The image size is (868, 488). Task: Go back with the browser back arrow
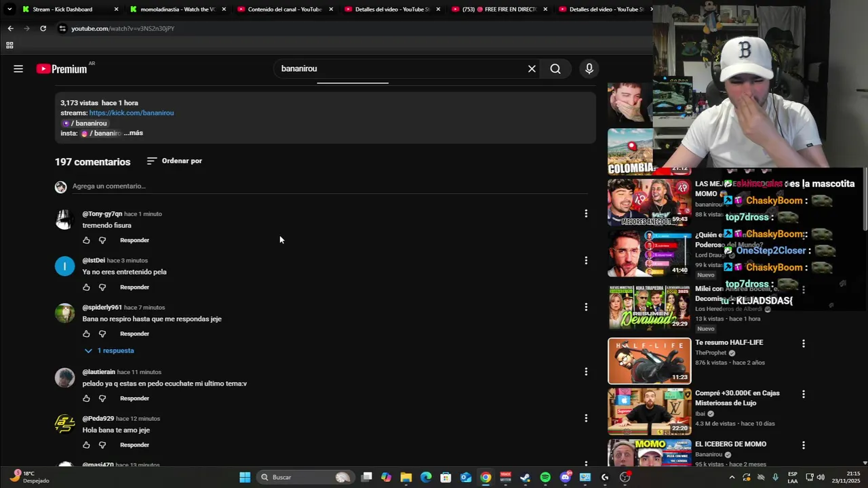click(x=10, y=28)
